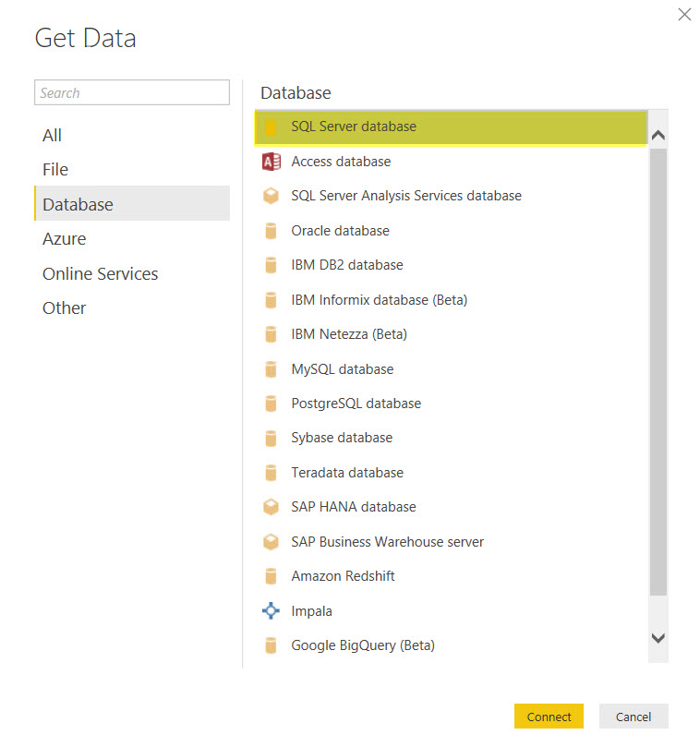Click the SAP Business Warehouse server icon
This screenshot has width=700, height=735.
click(271, 542)
